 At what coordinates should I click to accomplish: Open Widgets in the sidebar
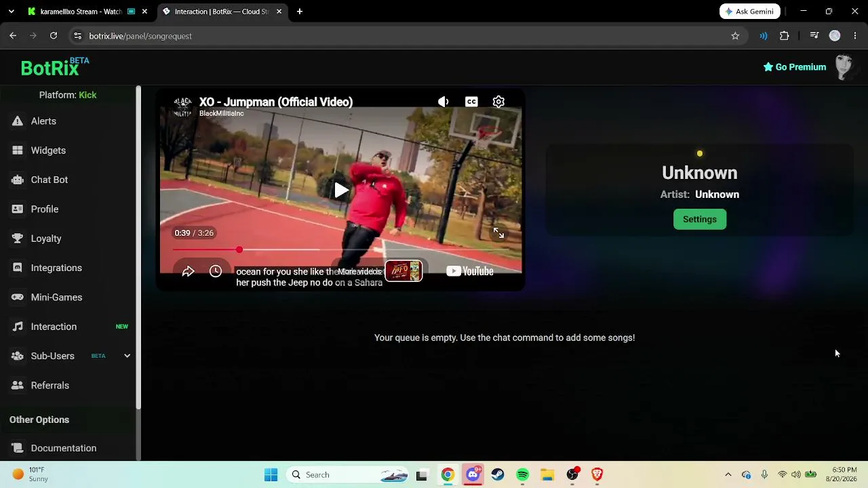tap(48, 150)
